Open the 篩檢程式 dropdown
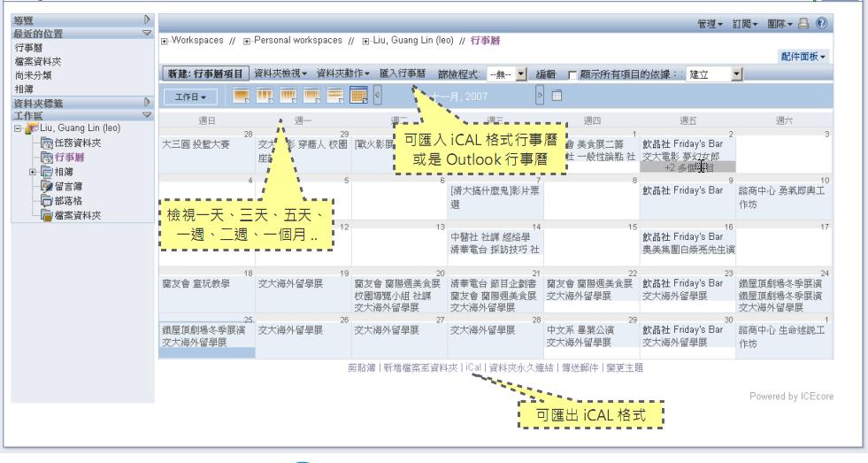The height and width of the screenshot is (463, 868). pos(507,74)
